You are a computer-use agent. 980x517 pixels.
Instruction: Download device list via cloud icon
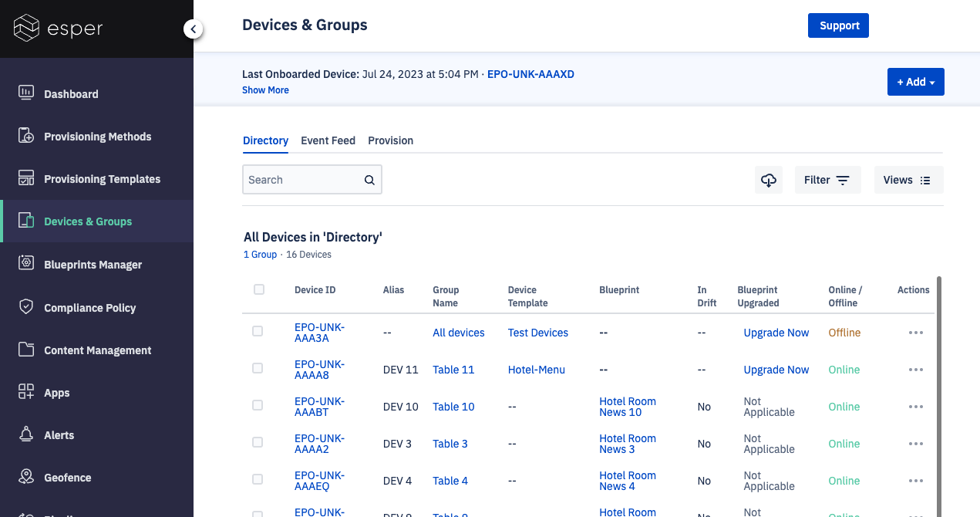coord(769,180)
